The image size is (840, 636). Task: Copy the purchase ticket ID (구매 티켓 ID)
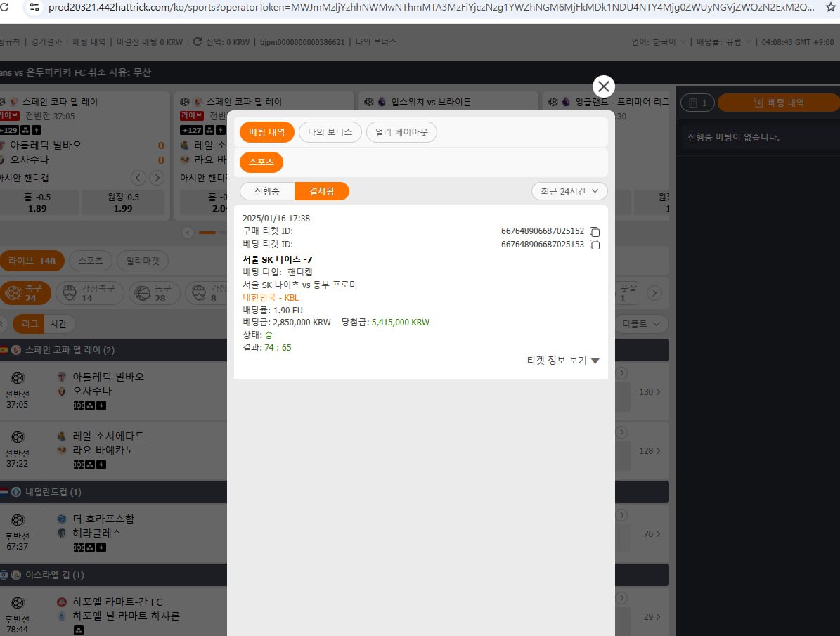pos(595,232)
